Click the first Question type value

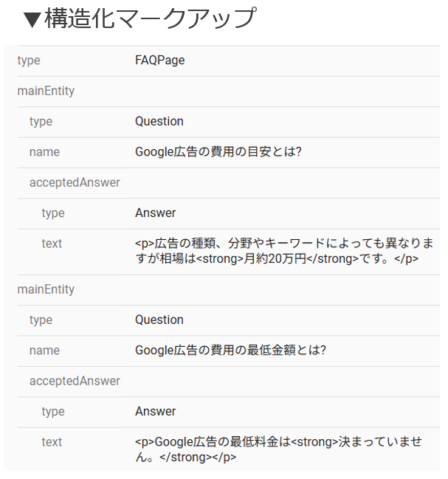tap(159, 121)
